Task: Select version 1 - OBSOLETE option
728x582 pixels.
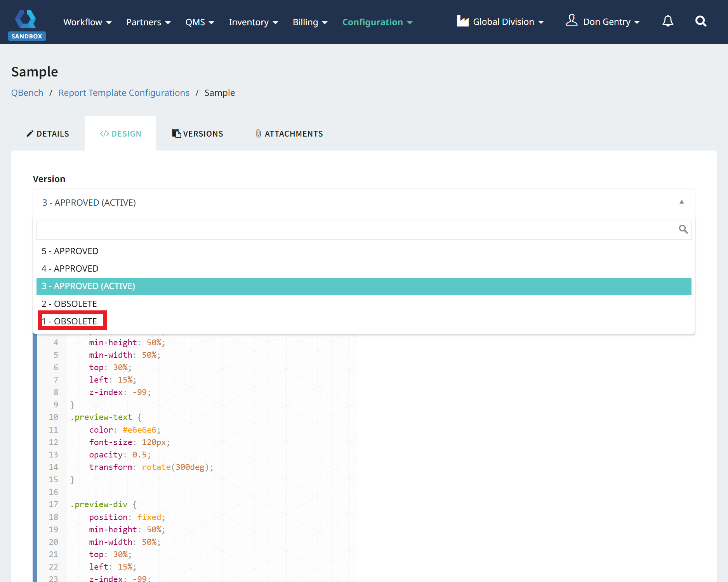Action: click(x=70, y=321)
